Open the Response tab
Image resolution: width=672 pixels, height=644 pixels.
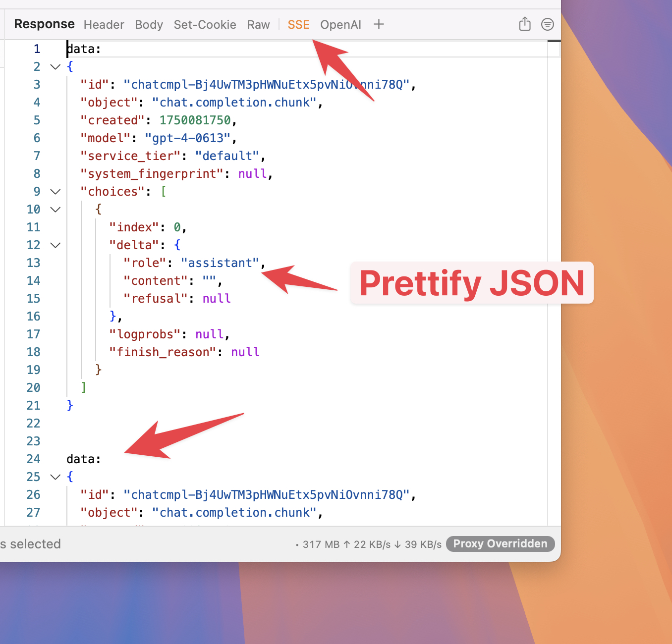(x=44, y=24)
